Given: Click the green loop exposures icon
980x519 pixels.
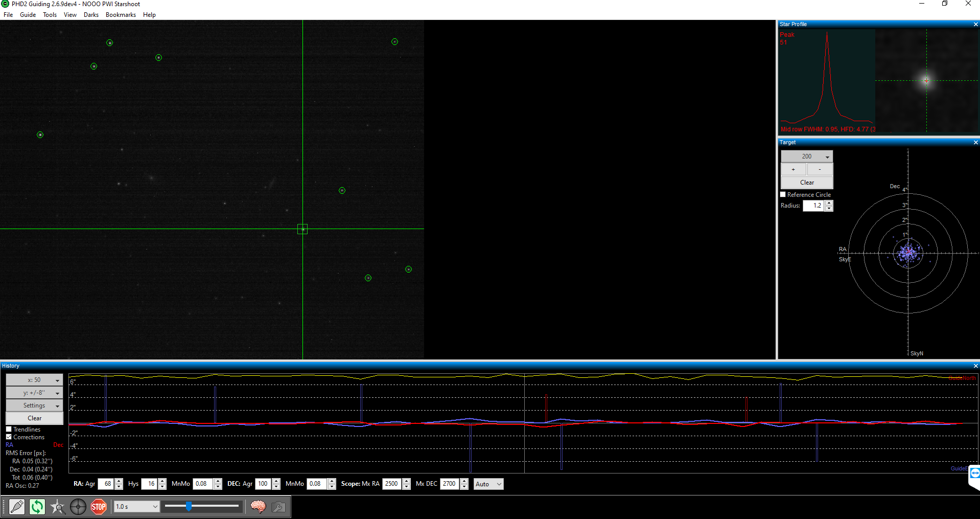Looking at the screenshot, I should click(37, 507).
